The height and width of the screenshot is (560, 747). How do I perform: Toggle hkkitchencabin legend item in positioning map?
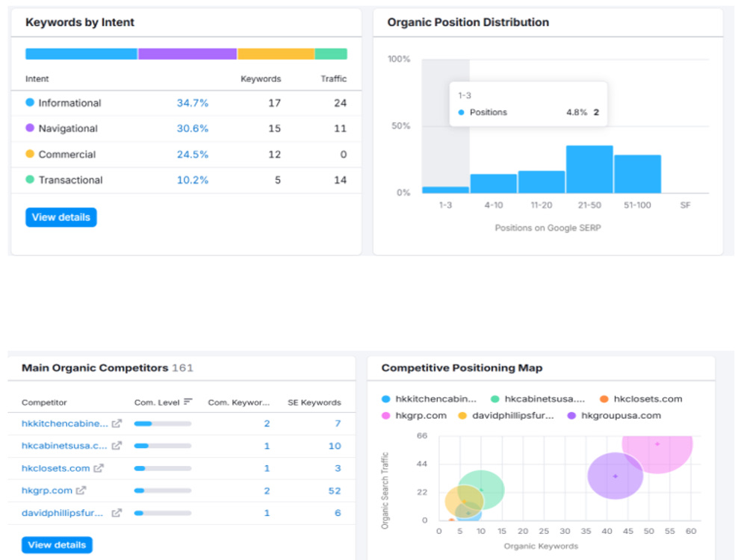point(429,399)
